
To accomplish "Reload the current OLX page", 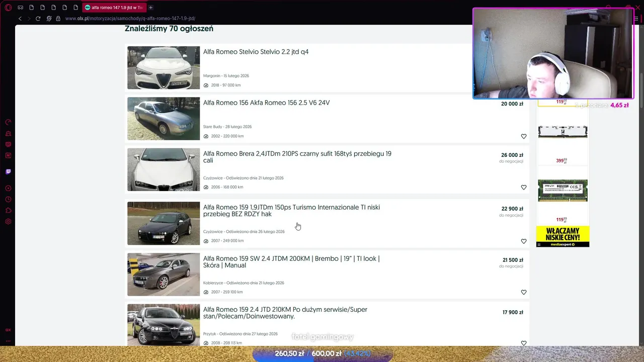I will (38, 19).
